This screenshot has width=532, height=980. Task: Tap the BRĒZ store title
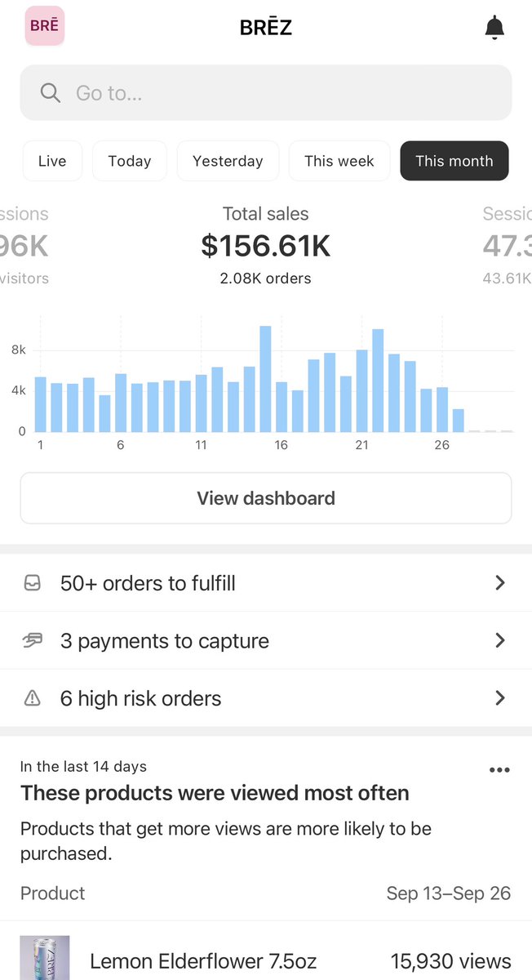point(266,28)
